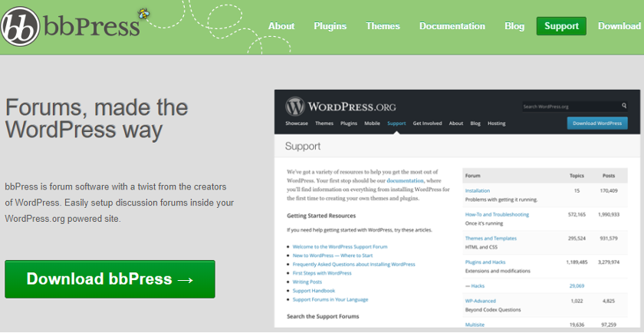Click the Search the Support Forums heading
Image resolution: width=644 pixels, height=333 pixels.
coord(323,317)
